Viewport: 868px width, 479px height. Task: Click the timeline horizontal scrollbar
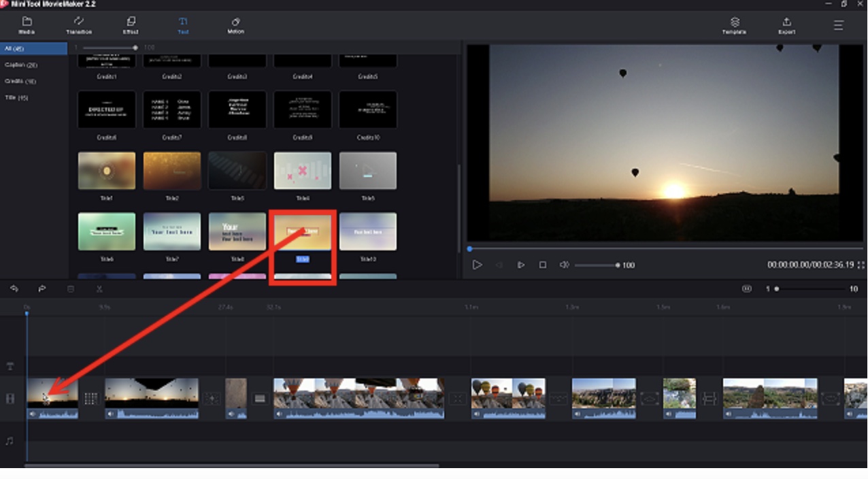click(x=231, y=466)
